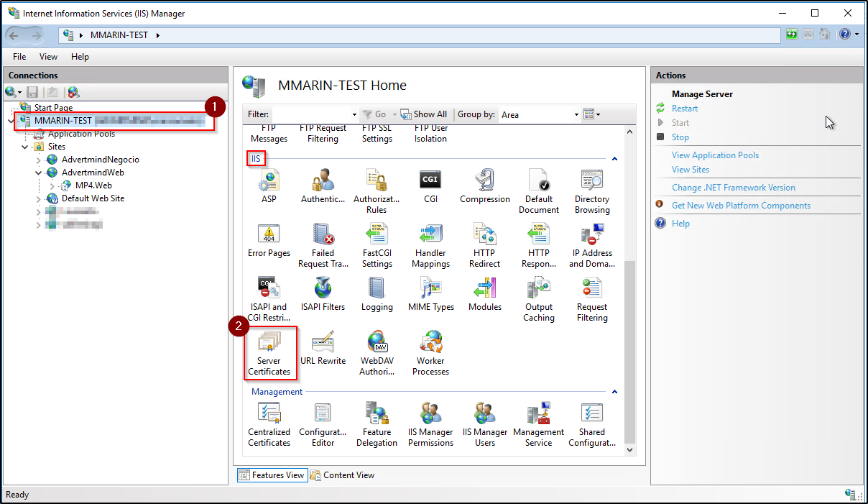This screenshot has height=504, width=868.
Task: Open WebDAV Authoring Rules feature
Action: [377, 353]
